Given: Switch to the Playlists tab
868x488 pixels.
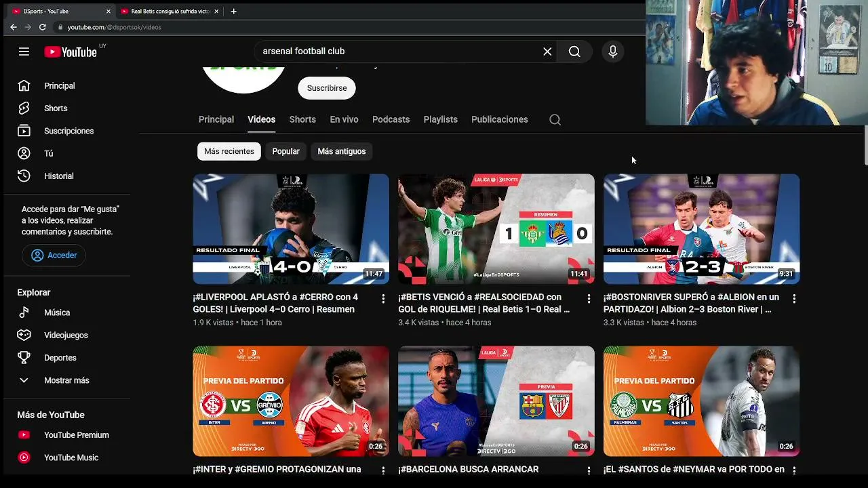Looking at the screenshot, I should (x=441, y=119).
